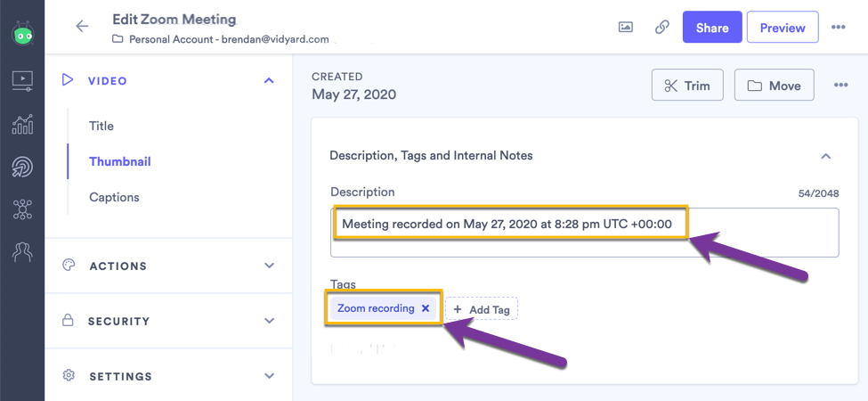Click the 54/2048 character count
This screenshot has height=401, width=868.
pyautogui.click(x=818, y=194)
